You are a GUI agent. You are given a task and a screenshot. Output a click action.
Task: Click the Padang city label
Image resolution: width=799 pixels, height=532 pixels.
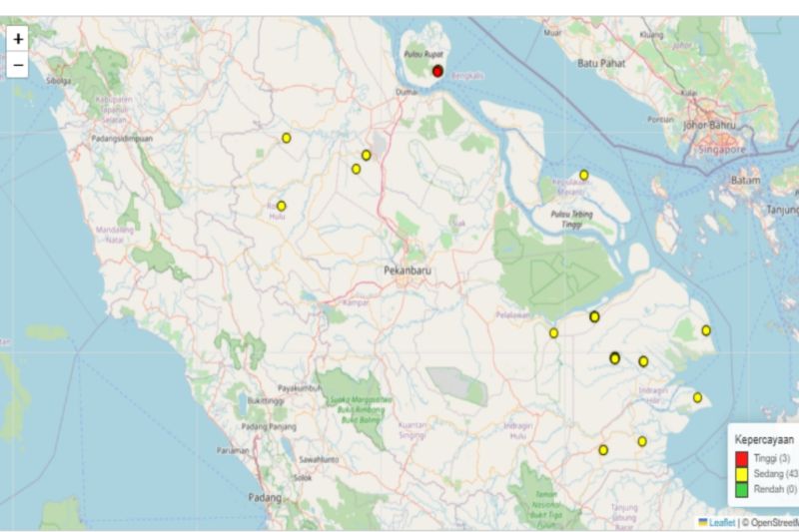pyautogui.click(x=265, y=496)
